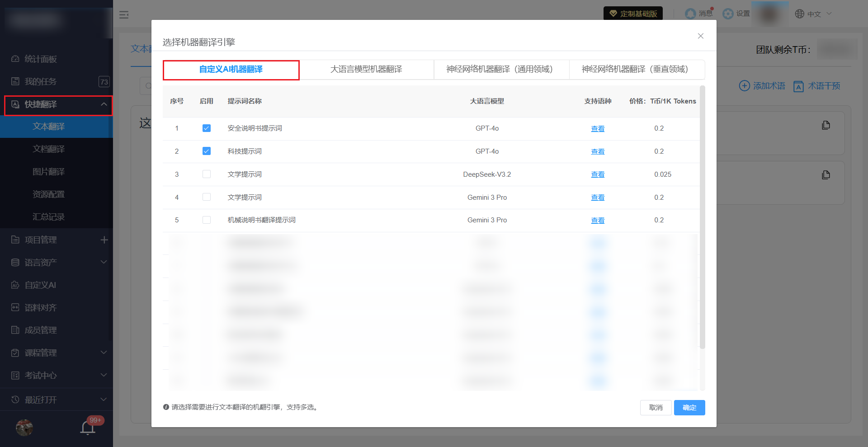This screenshot has width=868, height=447.
Task: Uncheck the 安全说明书提示词 checkbox
Action: (x=207, y=128)
